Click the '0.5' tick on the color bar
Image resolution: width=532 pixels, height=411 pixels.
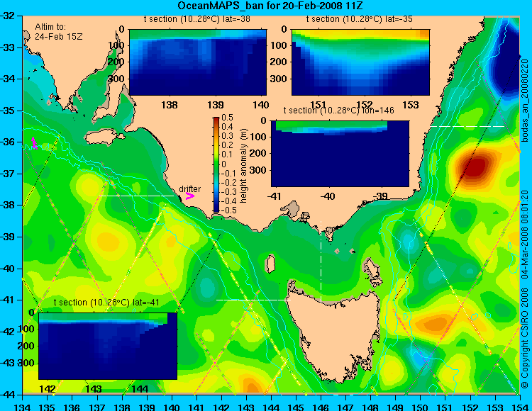tap(227, 118)
